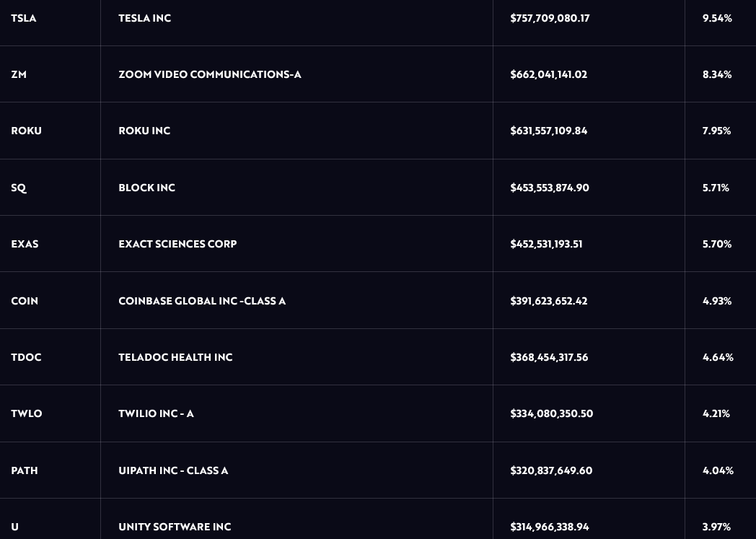Click Exact Sciences' value $452,531,193.51

click(546, 244)
